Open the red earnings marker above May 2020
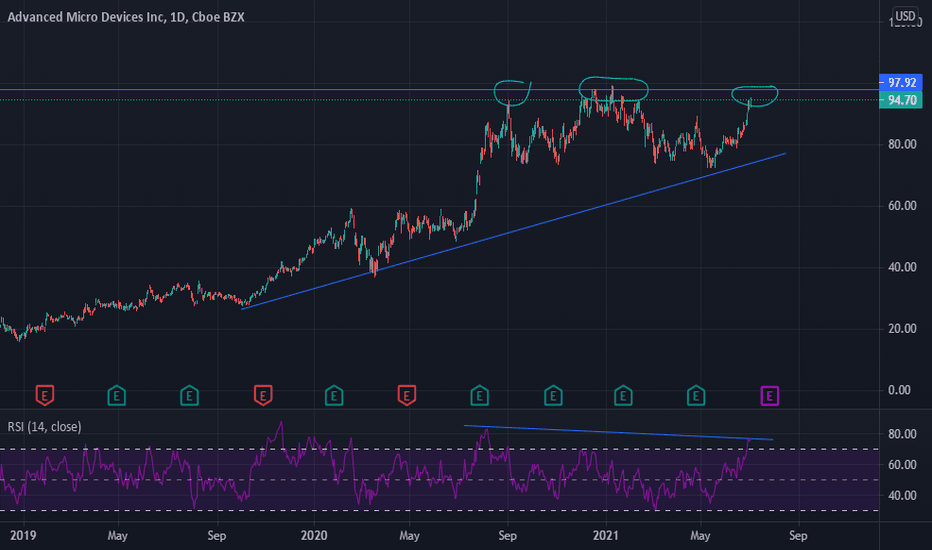The height and width of the screenshot is (550, 932). coord(407,395)
